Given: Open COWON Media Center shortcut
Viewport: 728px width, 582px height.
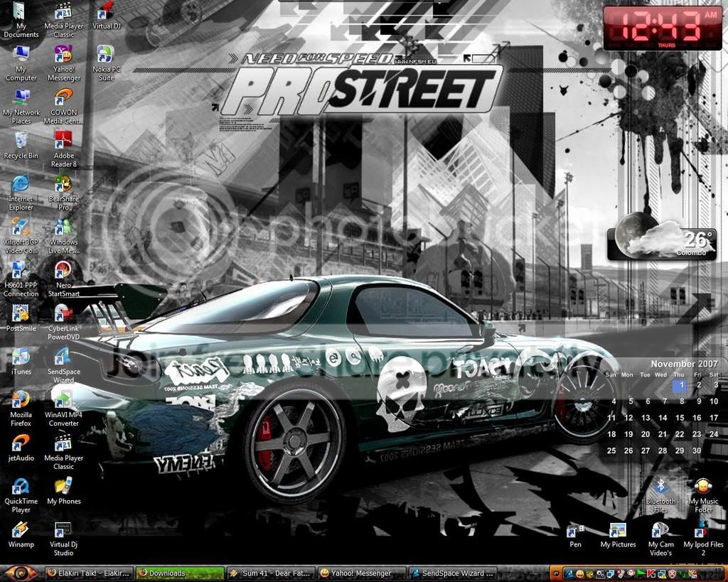Looking at the screenshot, I should point(63,107).
